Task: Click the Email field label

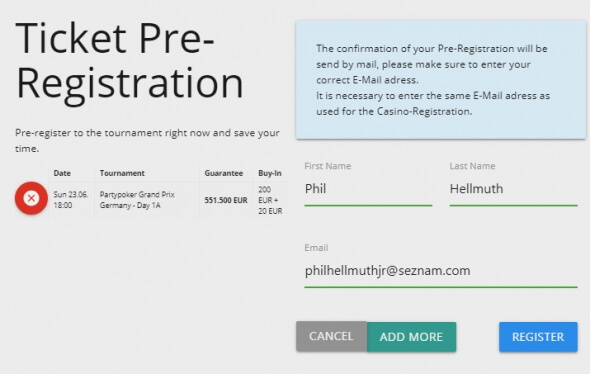Action: tap(316, 248)
